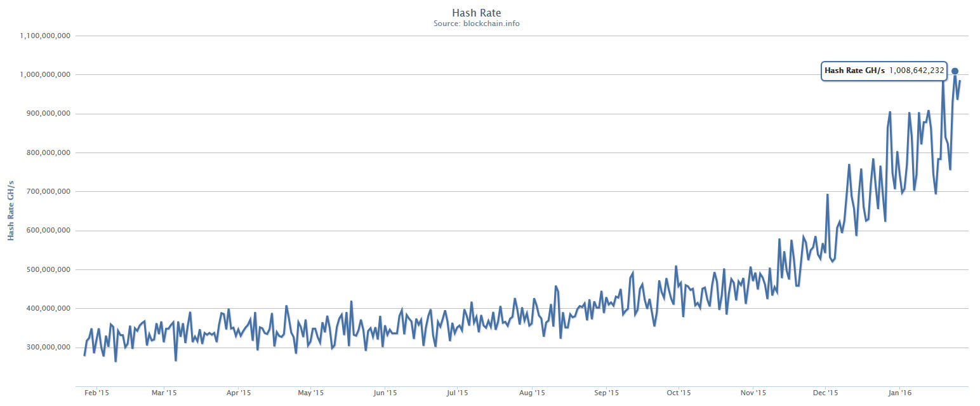Click the value 1,008,642,232 in the tooltip
This screenshot has height=406, width=980.
pyautogui.click(x=916, y=71)
